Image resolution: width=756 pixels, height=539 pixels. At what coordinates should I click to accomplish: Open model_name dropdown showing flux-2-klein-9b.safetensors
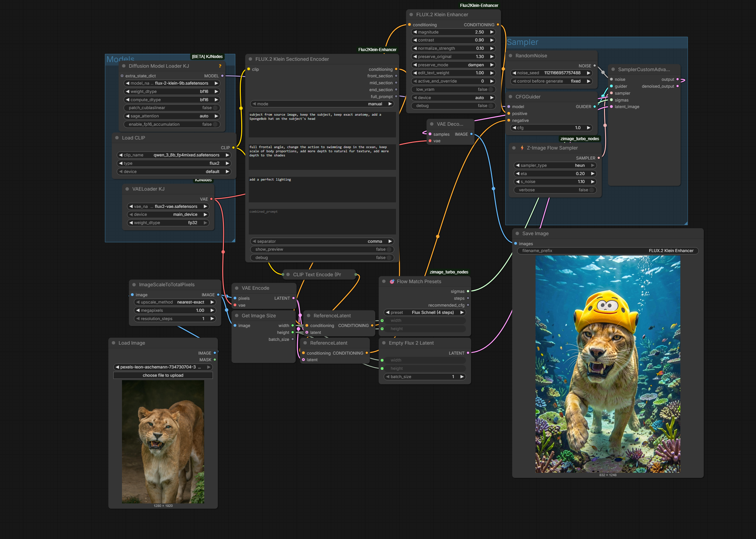(x=172, y=83)
